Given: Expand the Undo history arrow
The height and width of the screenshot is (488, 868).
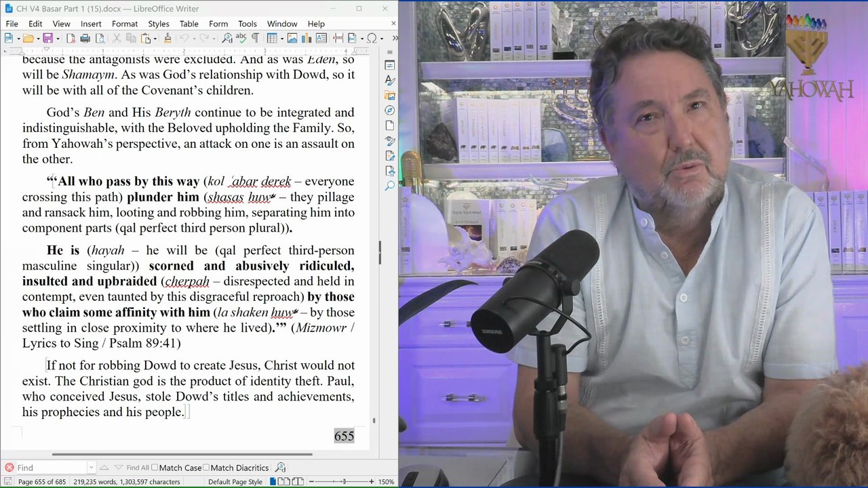Looking at the screenshot, I should pyautogui.click(x=194, y=38).
